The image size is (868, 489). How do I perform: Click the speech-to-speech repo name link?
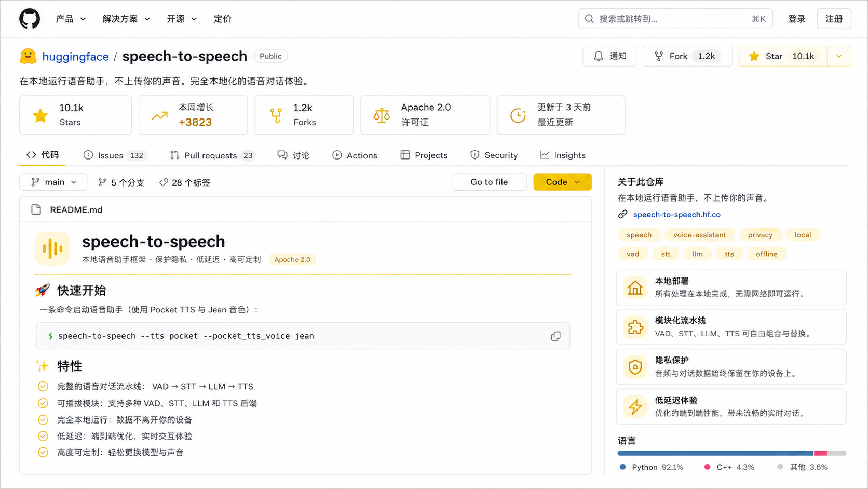point(184,56)
